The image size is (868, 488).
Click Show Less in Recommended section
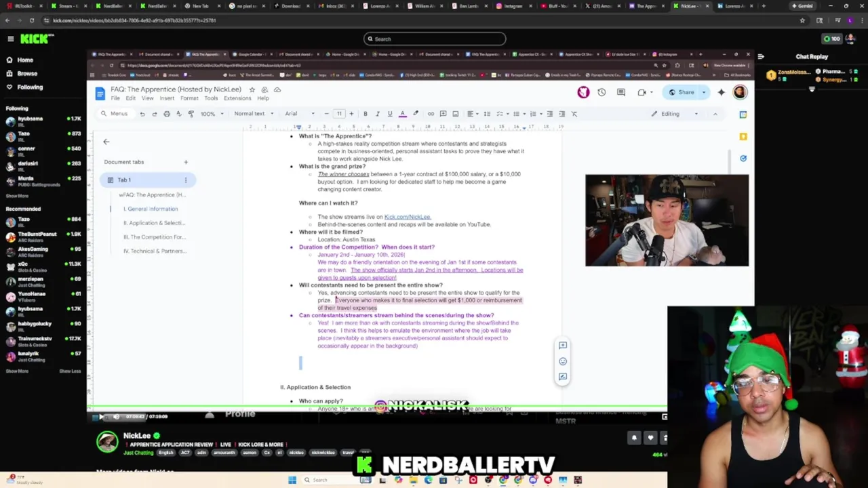[70, 371]
